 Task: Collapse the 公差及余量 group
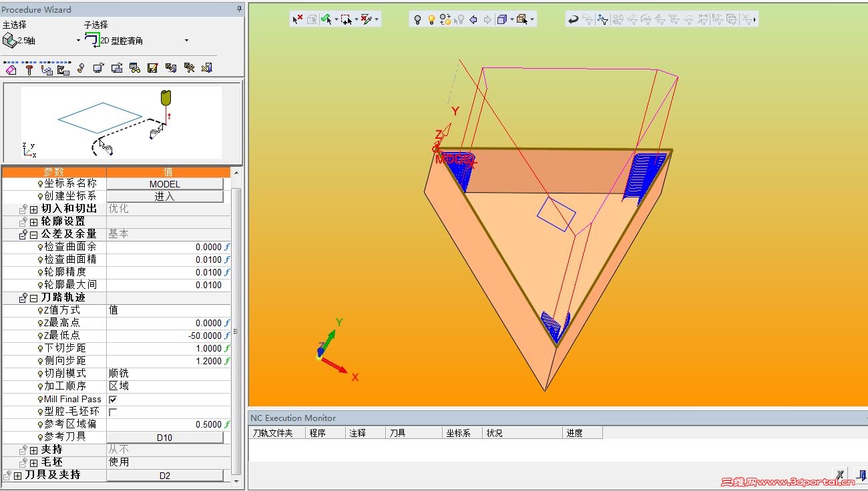[33, 234]
